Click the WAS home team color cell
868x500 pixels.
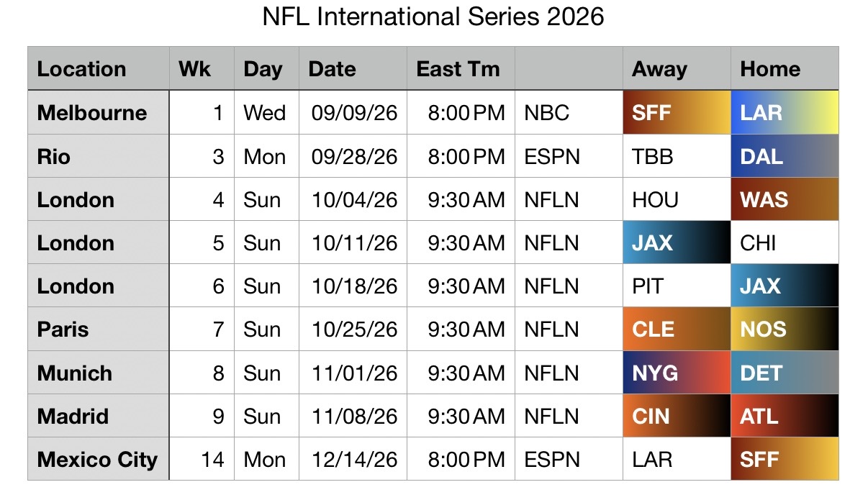point(785,199)
